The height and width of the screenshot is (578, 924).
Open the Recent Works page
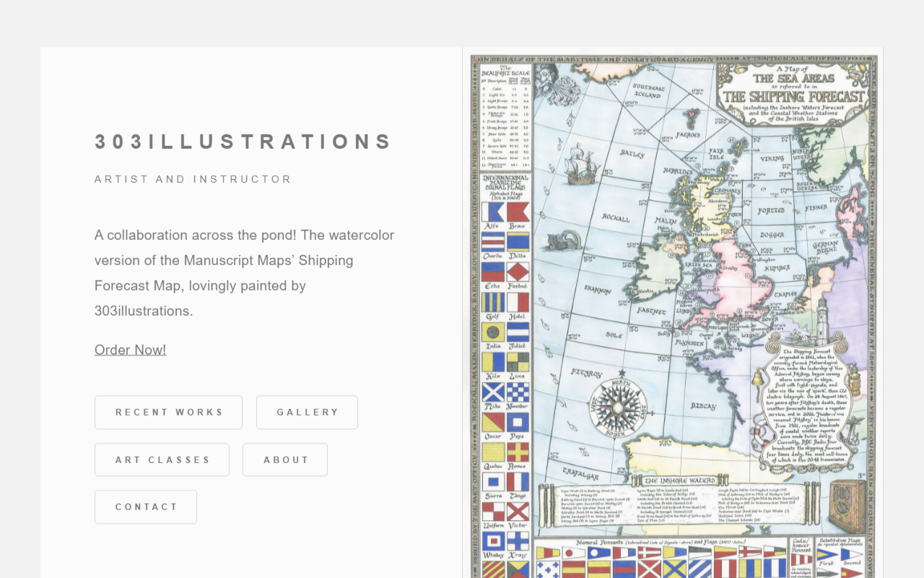(x=168, y=412)
